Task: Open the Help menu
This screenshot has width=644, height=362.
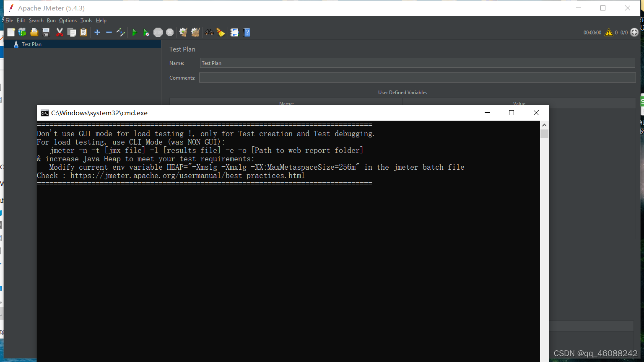Action: click(x=101, y=21)
